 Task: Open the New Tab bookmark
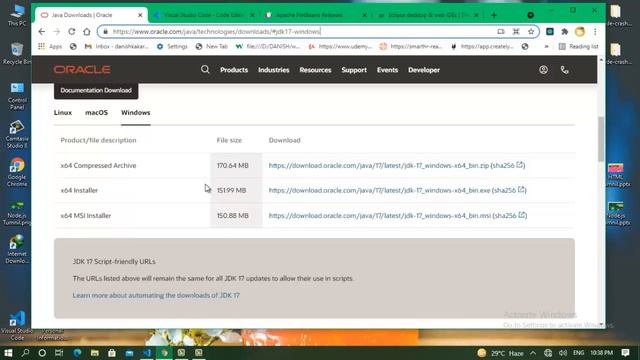211,47
